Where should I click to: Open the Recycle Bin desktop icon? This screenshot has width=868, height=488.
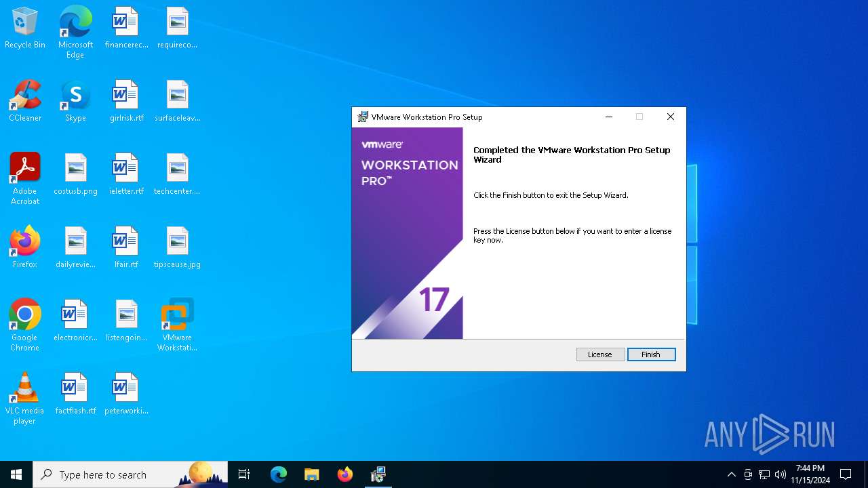tap(25, 28)
